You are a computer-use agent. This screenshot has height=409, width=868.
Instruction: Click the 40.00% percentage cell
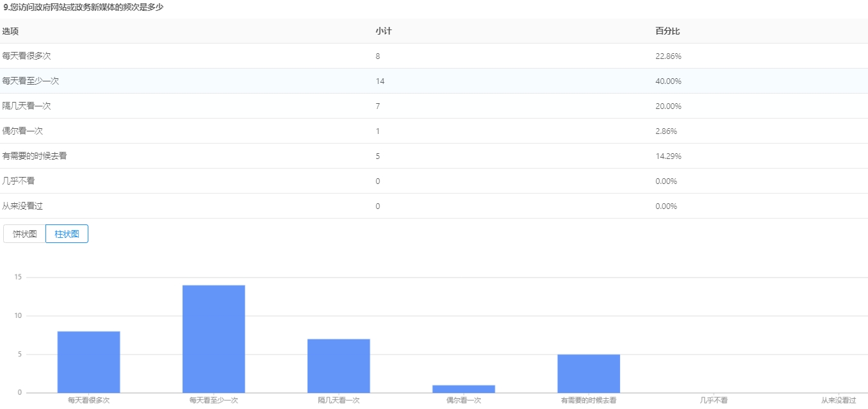click(668, 81)
